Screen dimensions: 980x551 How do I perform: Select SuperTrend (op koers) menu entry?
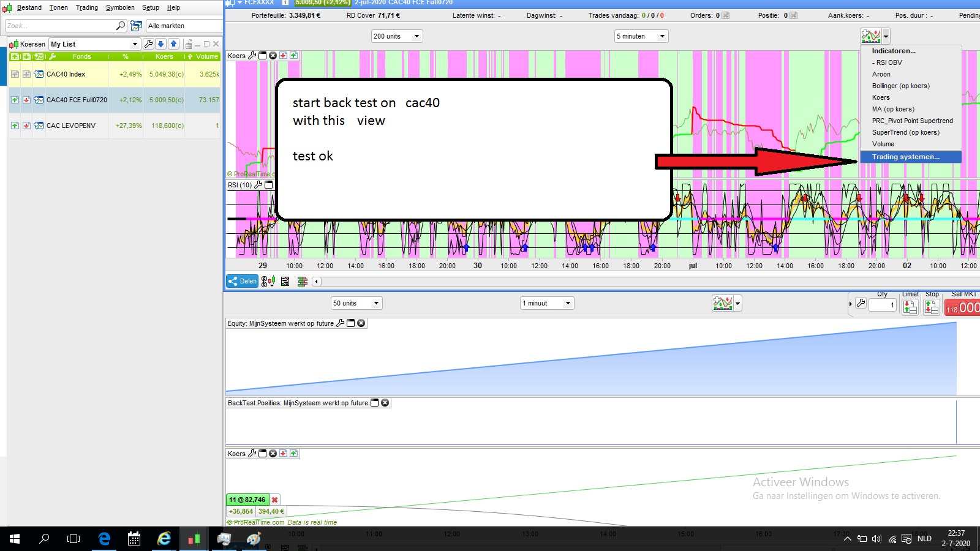coord(905,132)
